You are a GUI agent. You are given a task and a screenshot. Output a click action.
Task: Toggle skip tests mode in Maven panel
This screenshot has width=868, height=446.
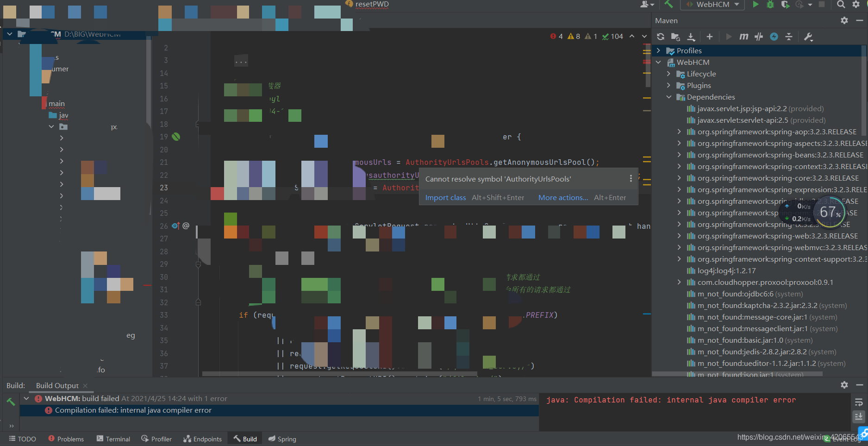click(759, 37)
